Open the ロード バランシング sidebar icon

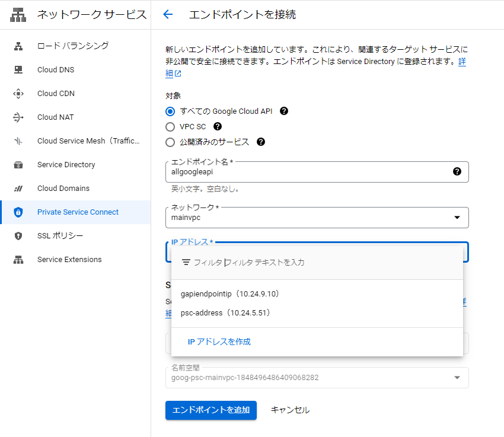[18, 46]
